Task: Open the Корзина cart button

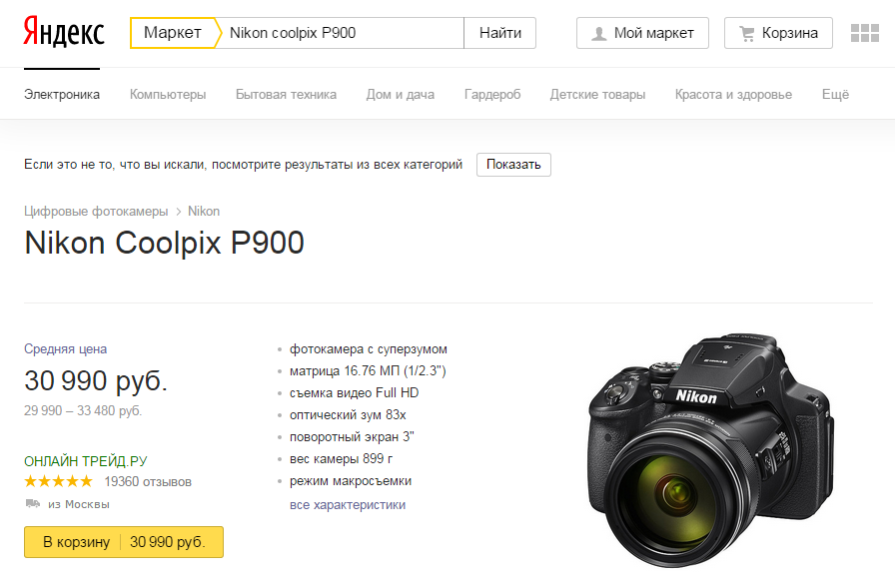Action: 778,33
